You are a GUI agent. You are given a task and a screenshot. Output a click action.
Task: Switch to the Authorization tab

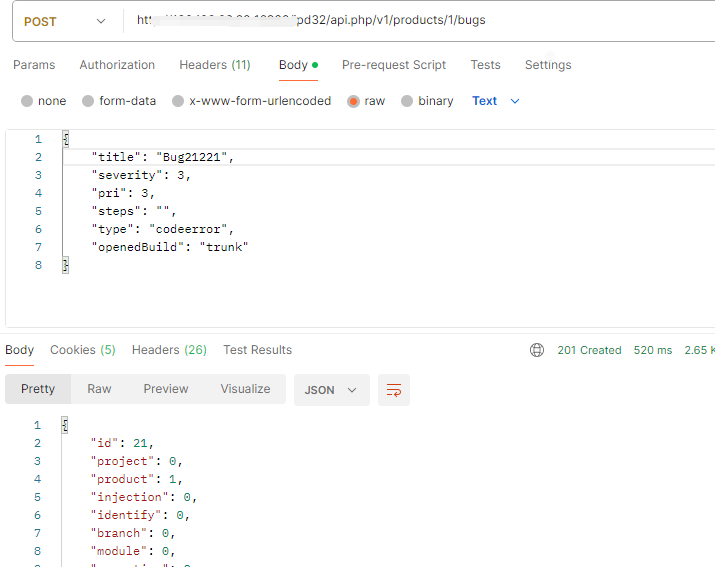(117, 65)
